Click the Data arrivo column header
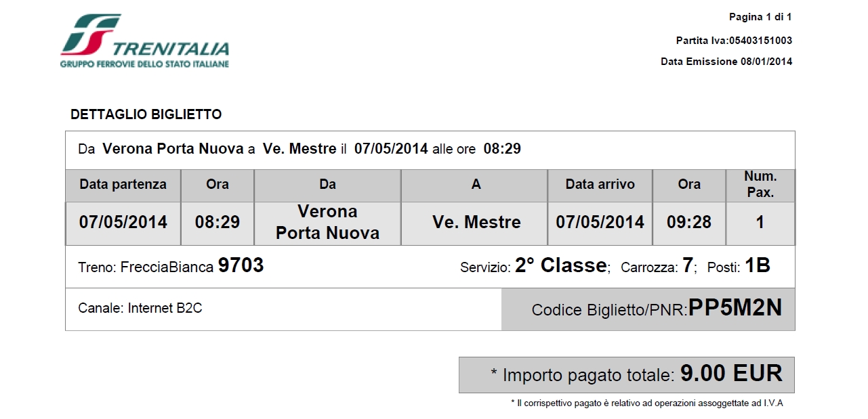 coord(600,184)
